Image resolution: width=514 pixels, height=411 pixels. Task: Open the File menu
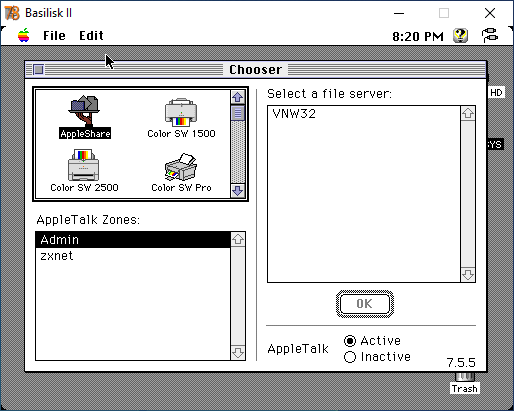[x=54, y=35]
